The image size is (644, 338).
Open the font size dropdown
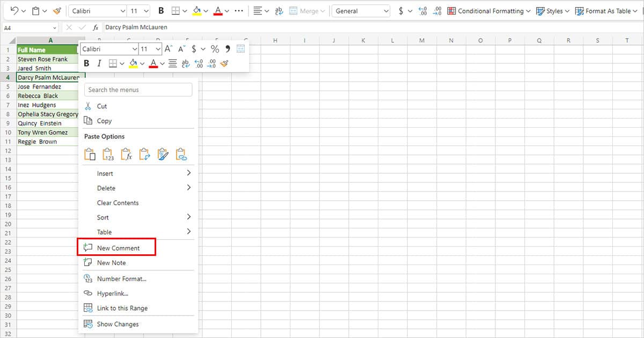(150, 49)
